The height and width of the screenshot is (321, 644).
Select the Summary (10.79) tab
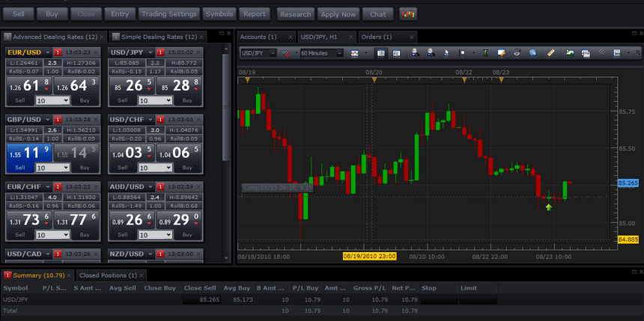pyautogui.click(x=38, y=275)
